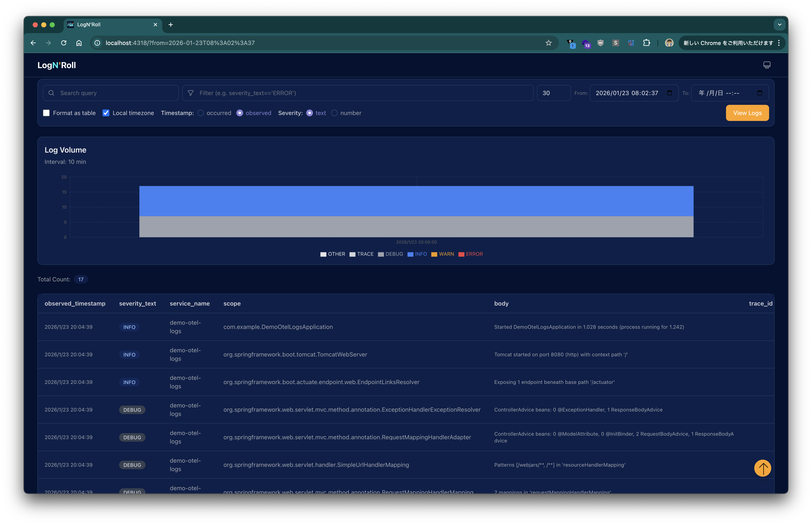
Task: Click the Chrome profile avatar icon
Action: (x=669, y=43)
